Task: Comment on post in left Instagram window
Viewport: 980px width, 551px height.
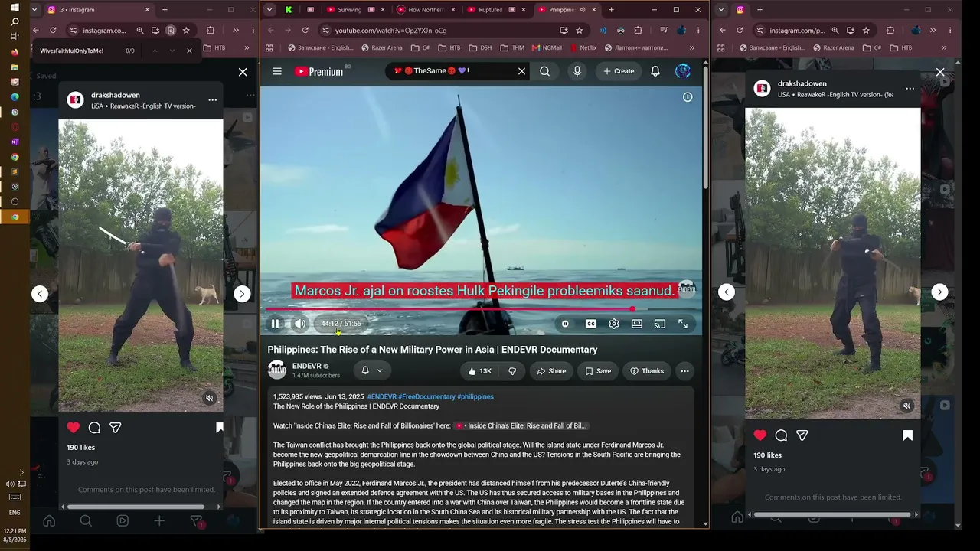Action: point(94,428)
